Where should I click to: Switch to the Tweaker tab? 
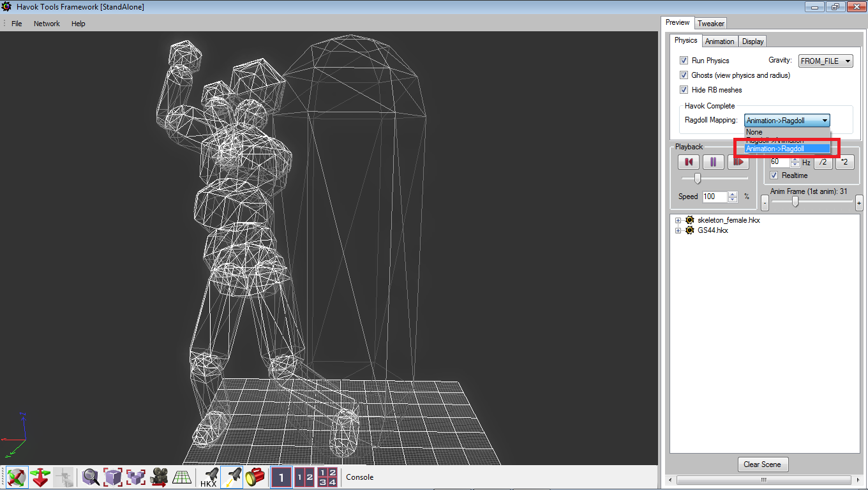pos(710,23)
